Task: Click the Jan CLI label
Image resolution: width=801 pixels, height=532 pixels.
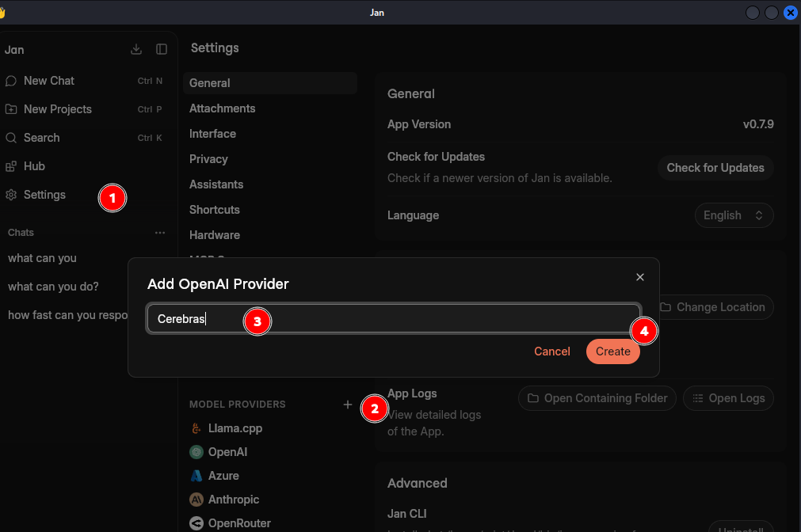Action: (407, 514)
